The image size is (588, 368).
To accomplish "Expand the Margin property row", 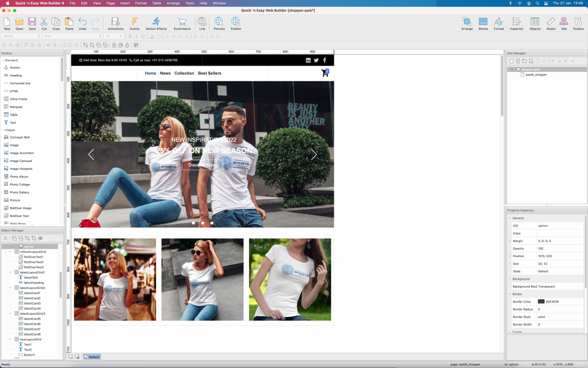I will coord(509,241).
